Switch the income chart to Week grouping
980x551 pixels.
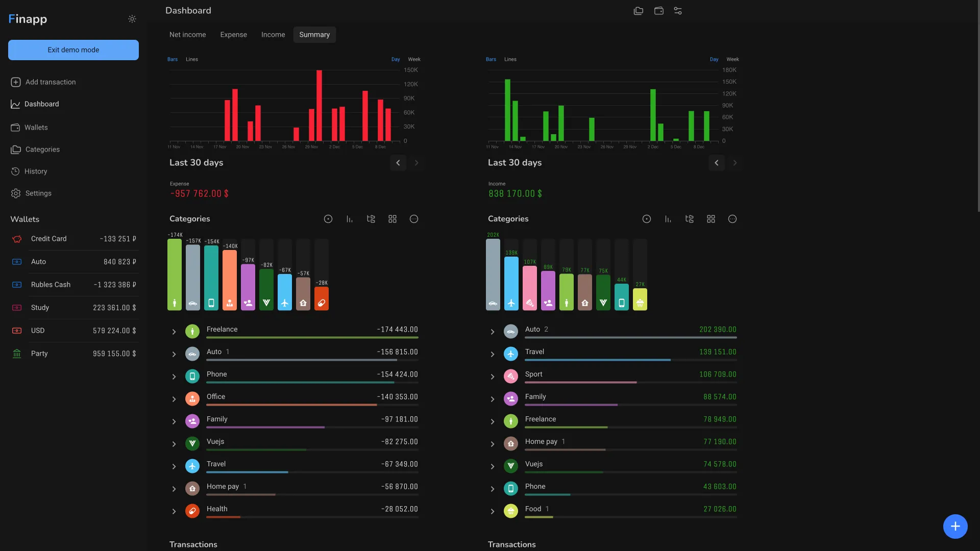732,59
